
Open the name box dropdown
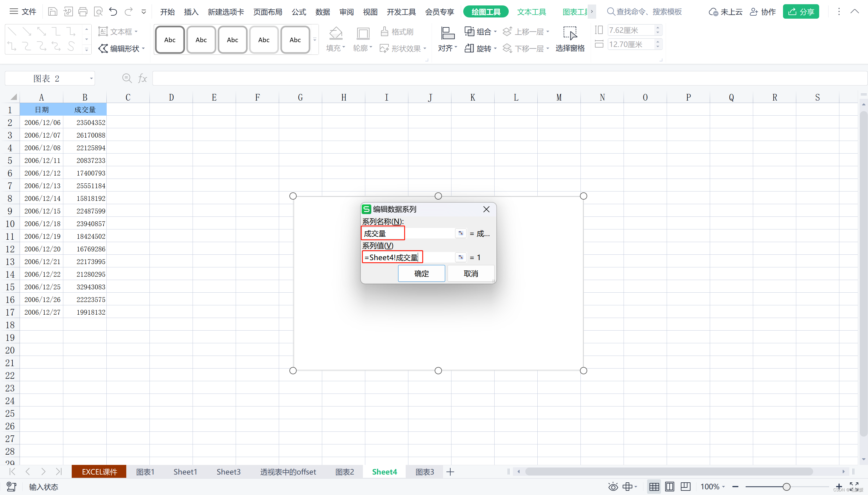tap(91, 79)
